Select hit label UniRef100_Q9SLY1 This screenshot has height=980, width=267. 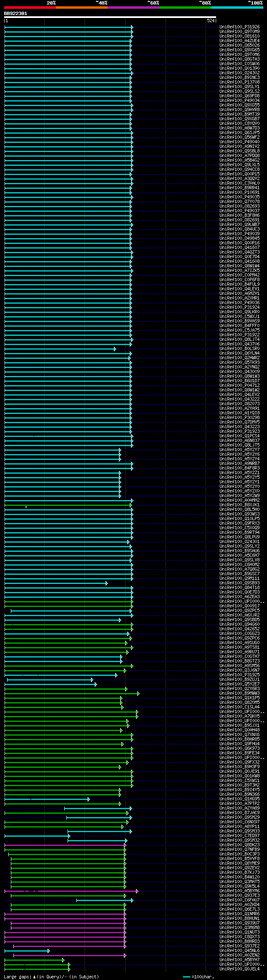(x=239, y=87)
